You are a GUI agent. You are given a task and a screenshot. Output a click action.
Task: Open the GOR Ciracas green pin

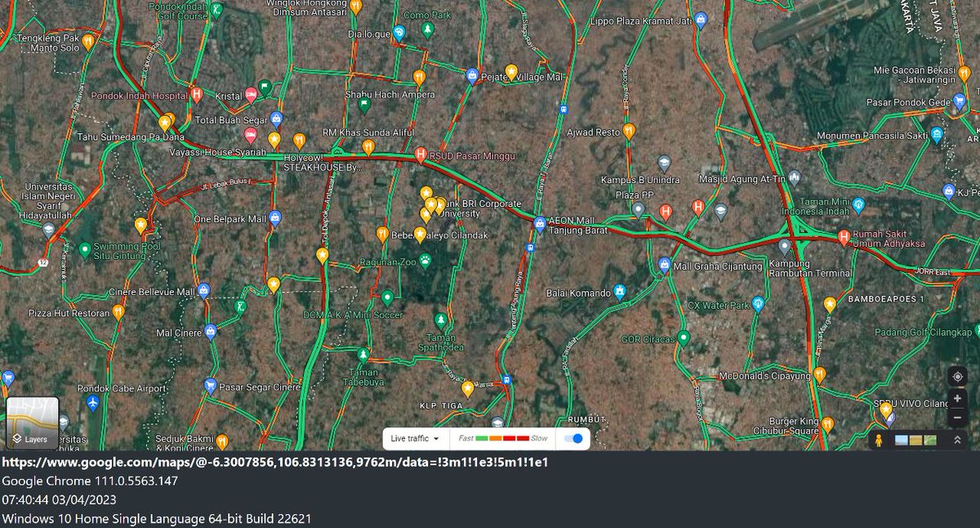click(684, 338)
